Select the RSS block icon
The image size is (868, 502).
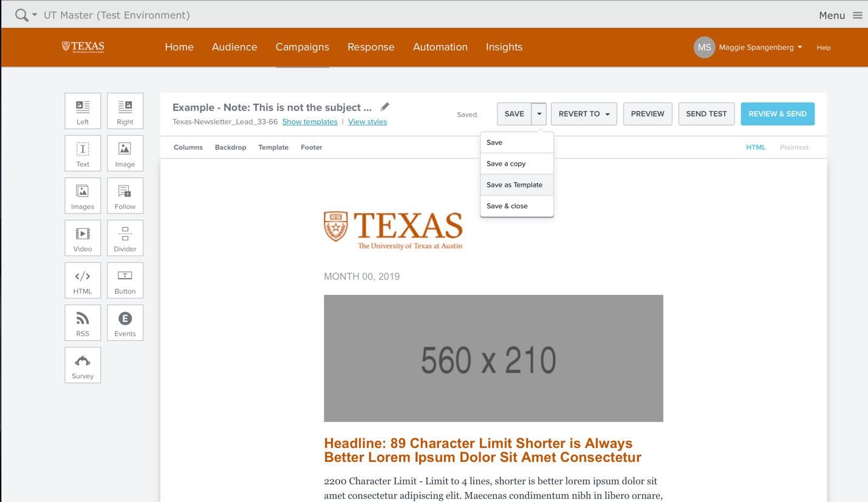point(83,322)
